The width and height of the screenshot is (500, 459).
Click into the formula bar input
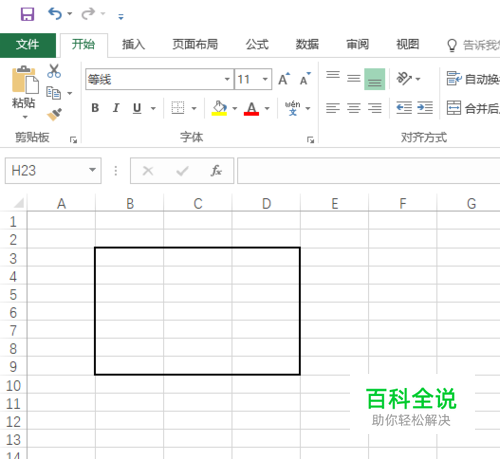369,171
